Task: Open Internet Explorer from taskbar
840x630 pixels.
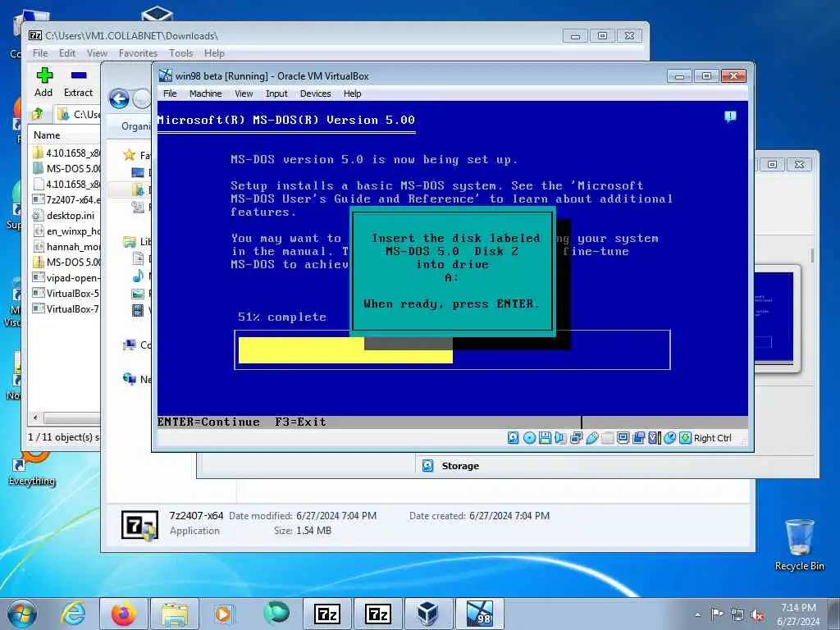Action: (73, 614)
